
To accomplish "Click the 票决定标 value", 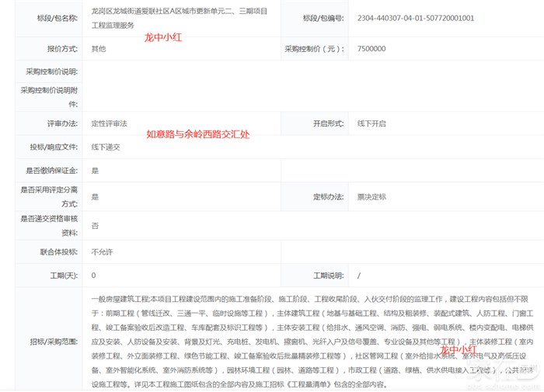I will pos(371,197).
